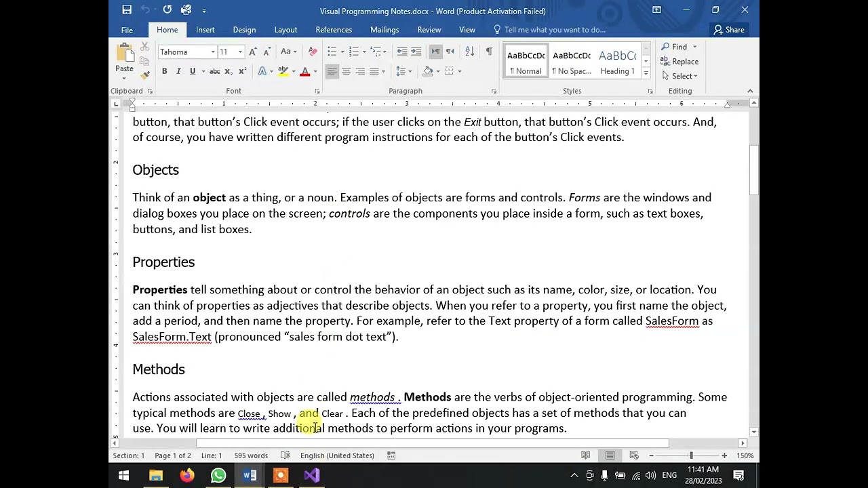Switch to the Layout tab
The width and height of the screenshot is (868, 488).
pyautogui.click(x=285, y=30)
